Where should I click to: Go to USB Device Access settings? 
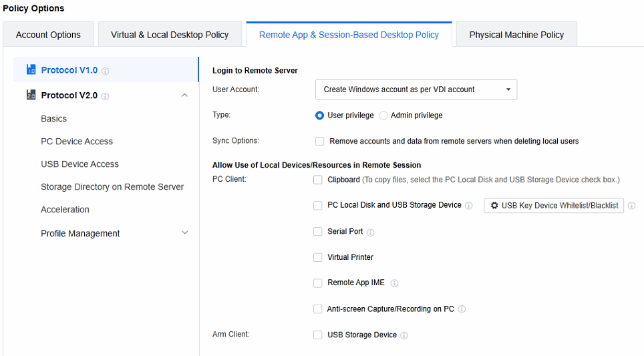coord(79,164)
